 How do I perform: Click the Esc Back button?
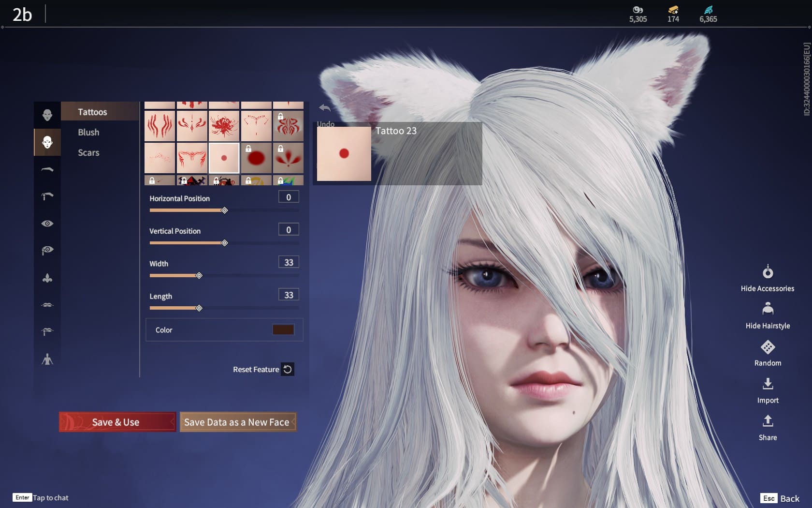click(780, 498)
